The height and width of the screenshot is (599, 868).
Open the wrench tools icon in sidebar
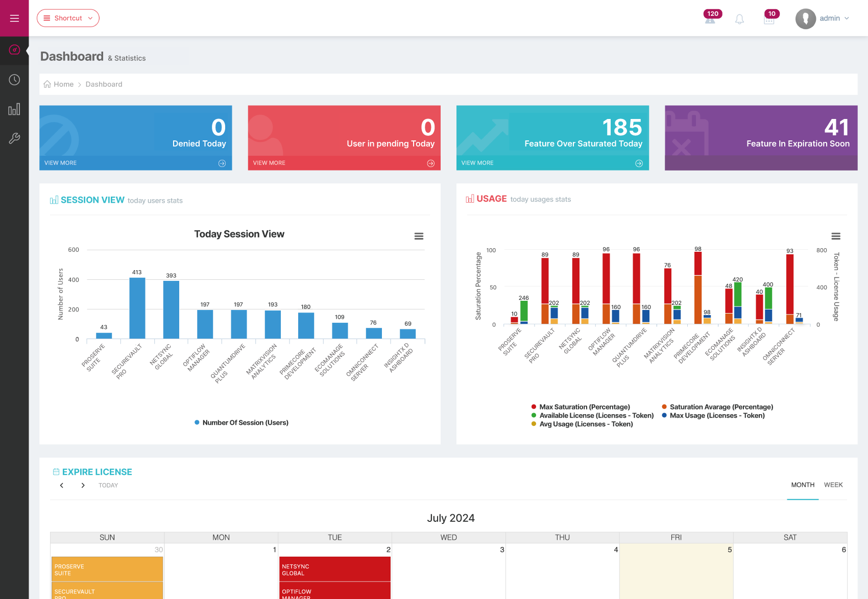[x=14, y=138]
